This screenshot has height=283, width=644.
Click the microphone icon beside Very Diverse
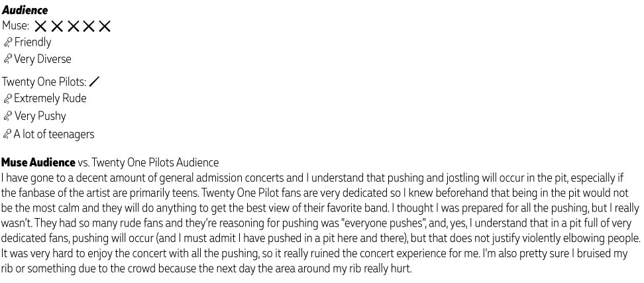[7, 59]
